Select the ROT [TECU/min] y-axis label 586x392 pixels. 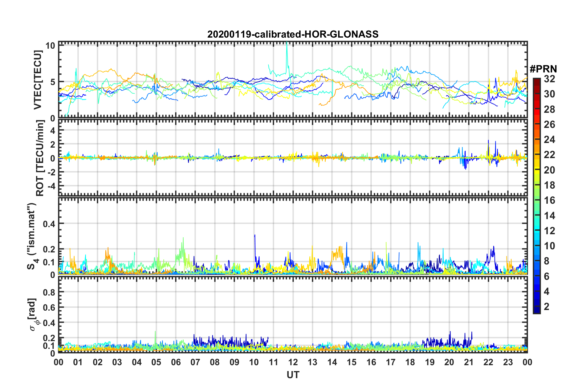coord(40,158)
